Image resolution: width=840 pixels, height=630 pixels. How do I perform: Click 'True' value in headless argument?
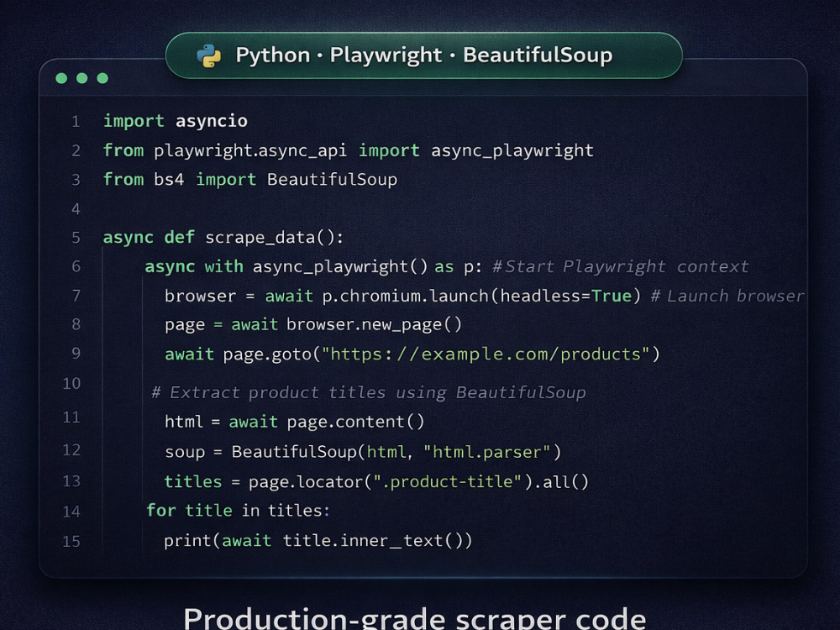(612, 296)
